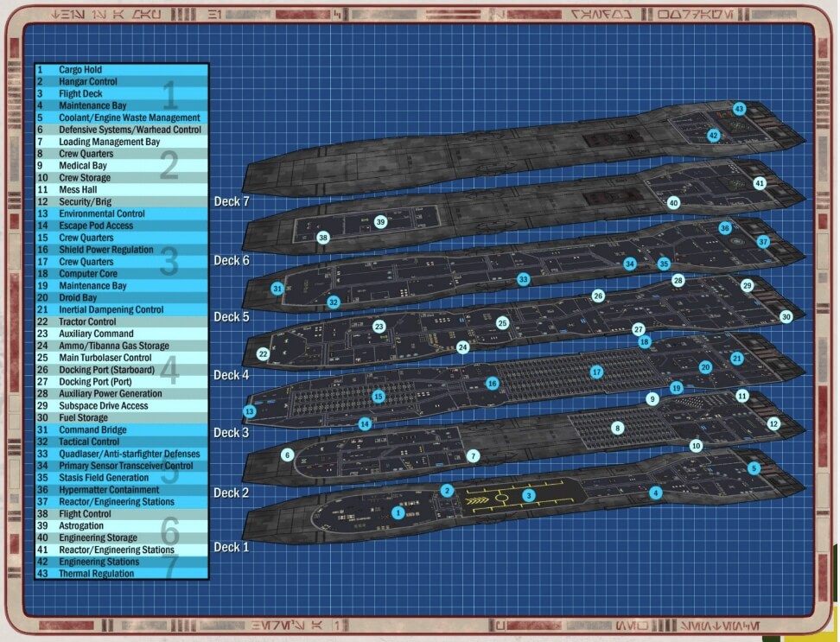The width and height of the screenshot is (840, 642).
Task: Select Hypermatter Containment in the legend
Action: tap(121, 490)
